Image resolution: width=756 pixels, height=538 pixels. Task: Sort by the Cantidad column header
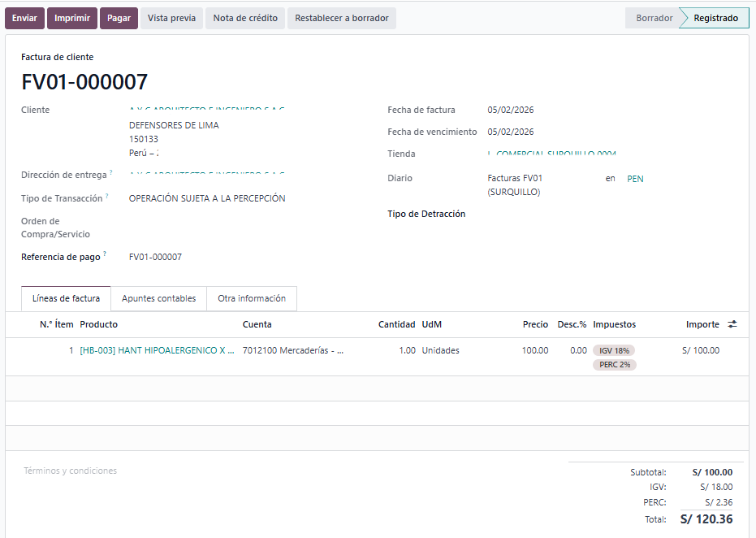point(396,324)
